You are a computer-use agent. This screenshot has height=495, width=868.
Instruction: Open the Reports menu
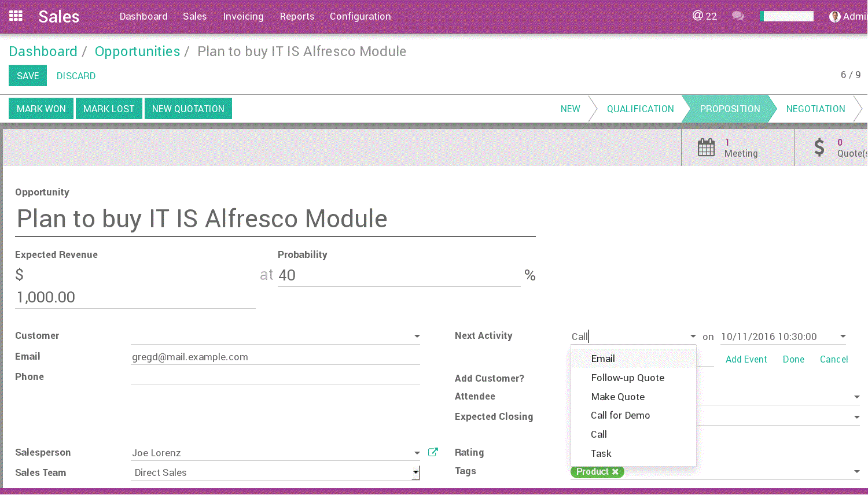coord(297,16)
